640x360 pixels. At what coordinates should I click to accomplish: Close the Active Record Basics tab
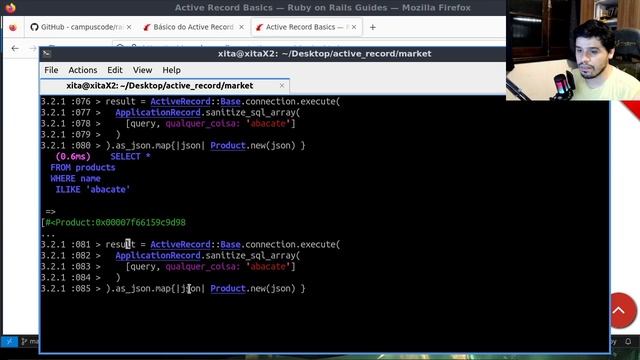coord(354,27)
